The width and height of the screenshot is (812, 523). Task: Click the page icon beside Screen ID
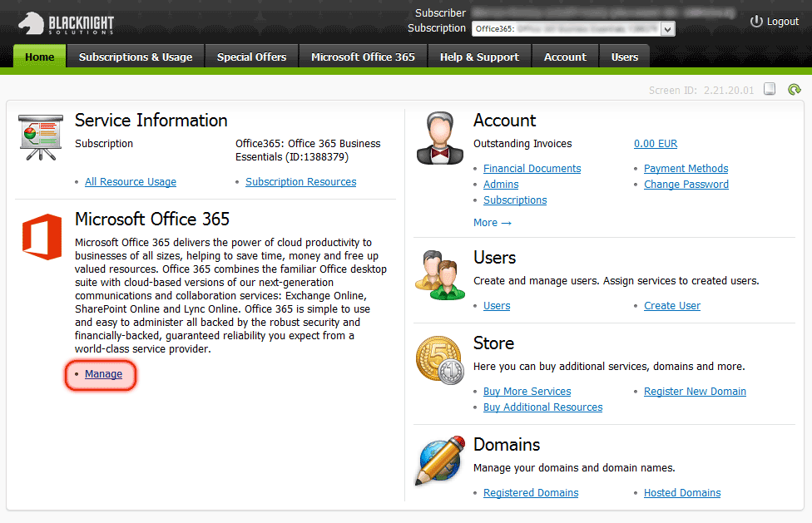[770, 90]
